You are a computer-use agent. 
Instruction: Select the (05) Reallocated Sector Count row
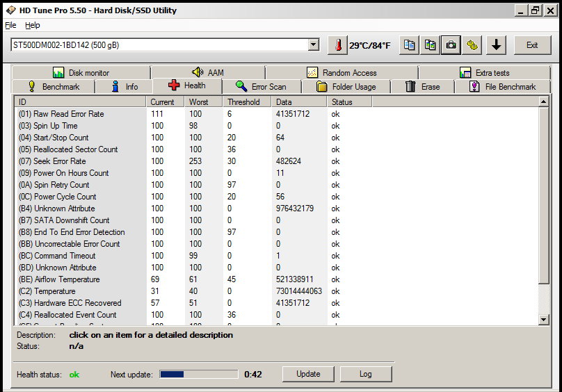(x=276, y=149)
